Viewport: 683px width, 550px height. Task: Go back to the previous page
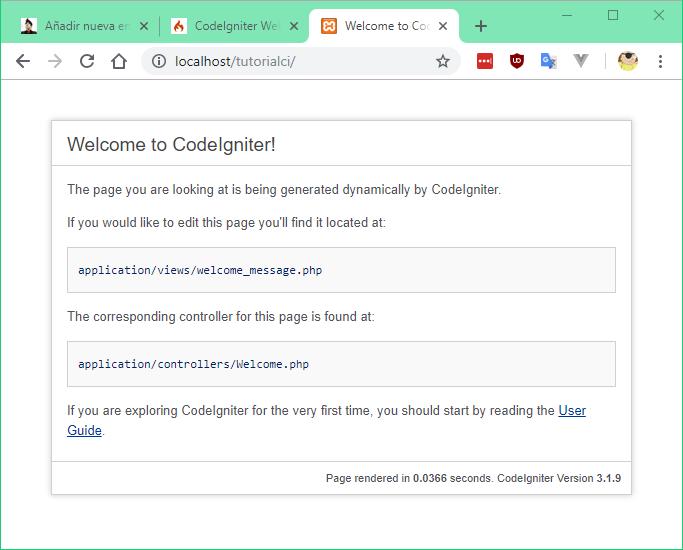[x=23, y=61]
